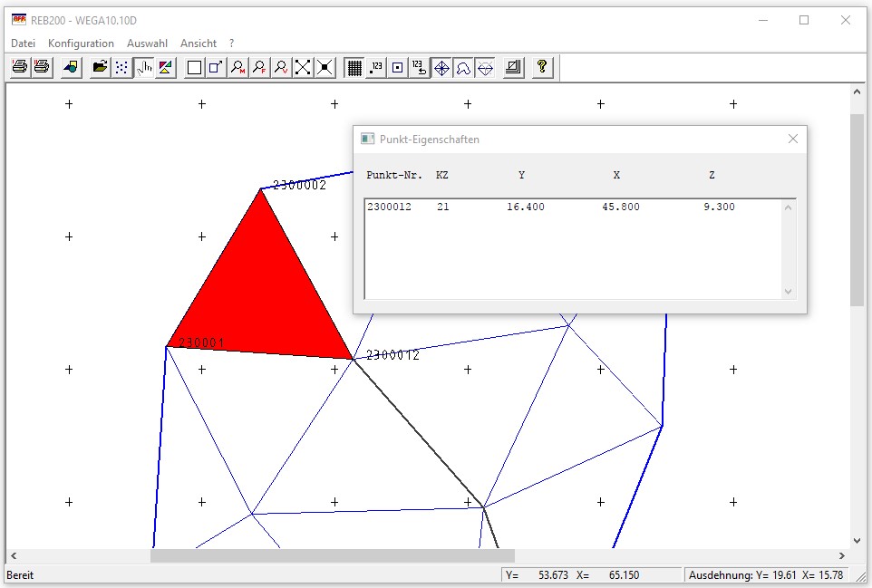The image size is (872, 588).
Task: Click the horizontal scrollbar thumb
Action: pos(333,555)
